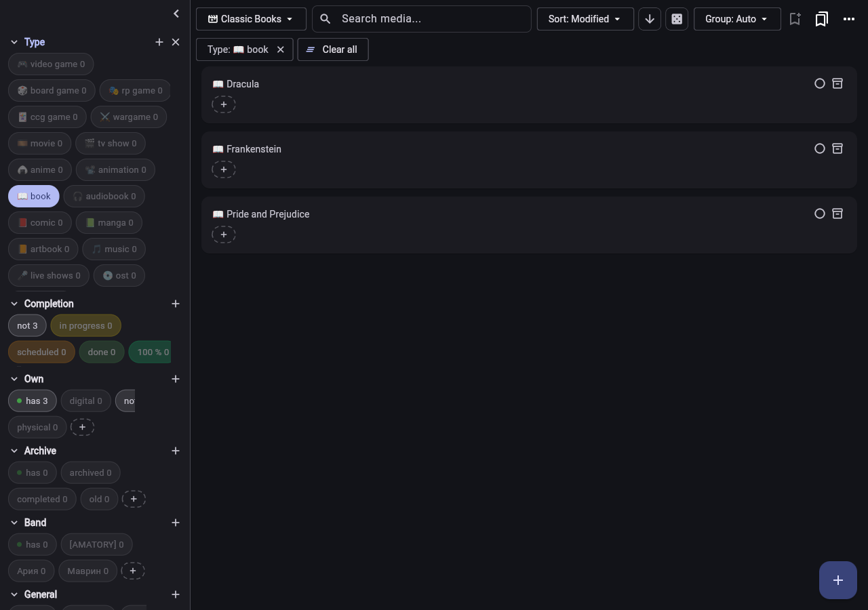Open the Group: Auto dropdown
The height and width of the screenshot is (610, 868).
pyautogui.click(x=737, y=19)
